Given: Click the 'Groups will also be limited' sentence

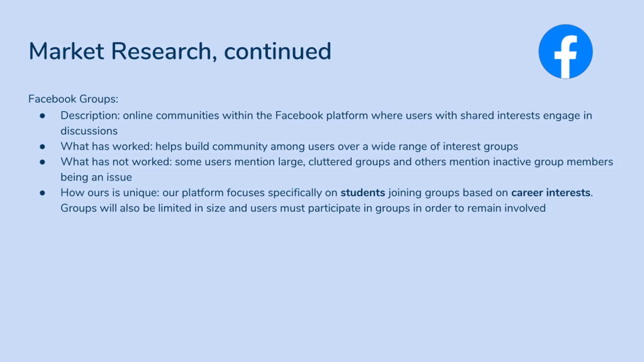Looking at the screenshot, I should click(303, 208).
